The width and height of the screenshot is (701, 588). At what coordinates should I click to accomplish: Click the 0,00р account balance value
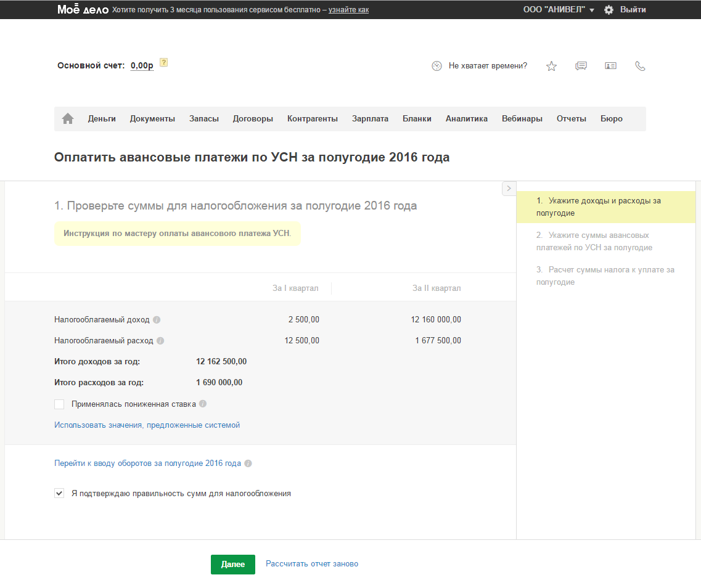(142, 66)
